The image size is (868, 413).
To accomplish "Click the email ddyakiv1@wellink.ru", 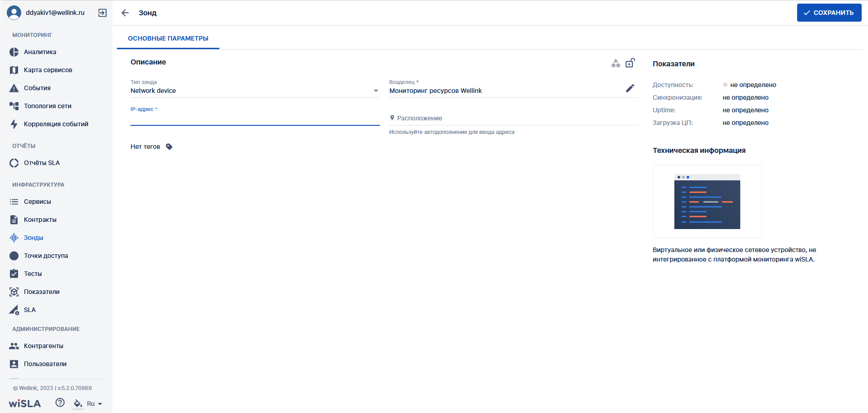I will pos(55,13).
